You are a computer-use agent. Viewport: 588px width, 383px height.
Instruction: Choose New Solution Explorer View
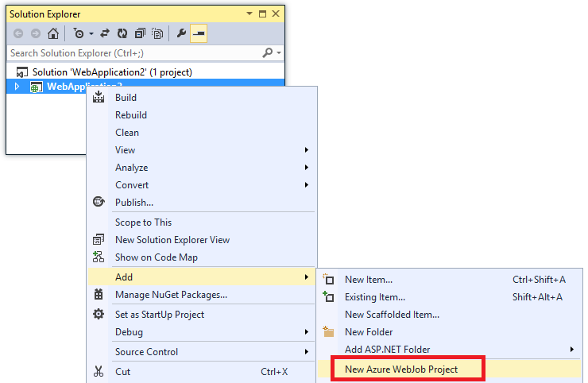(x=202, y=240)
